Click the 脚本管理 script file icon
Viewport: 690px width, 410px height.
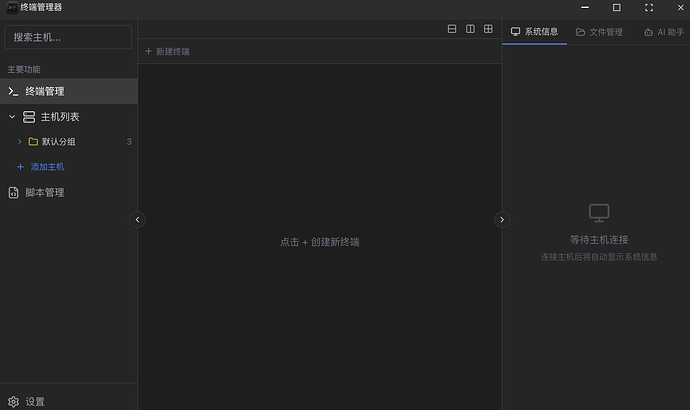[x=13, y=193]
